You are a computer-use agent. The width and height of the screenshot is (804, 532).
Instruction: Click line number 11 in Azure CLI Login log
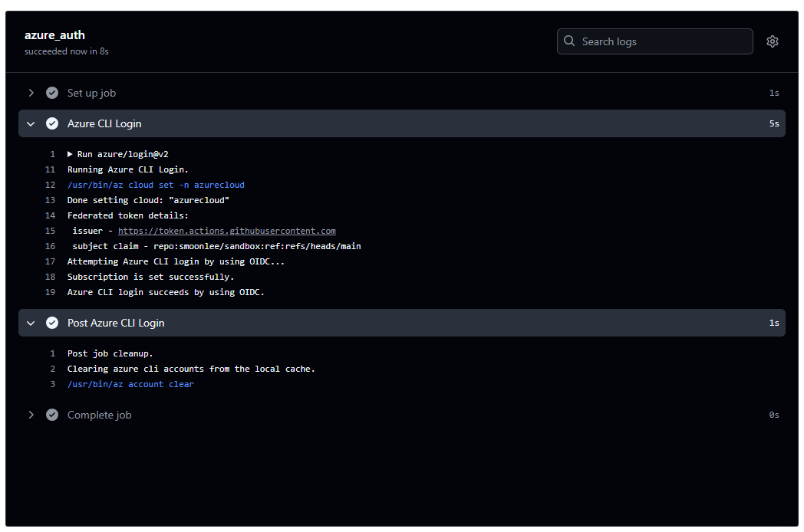(51, 169)
